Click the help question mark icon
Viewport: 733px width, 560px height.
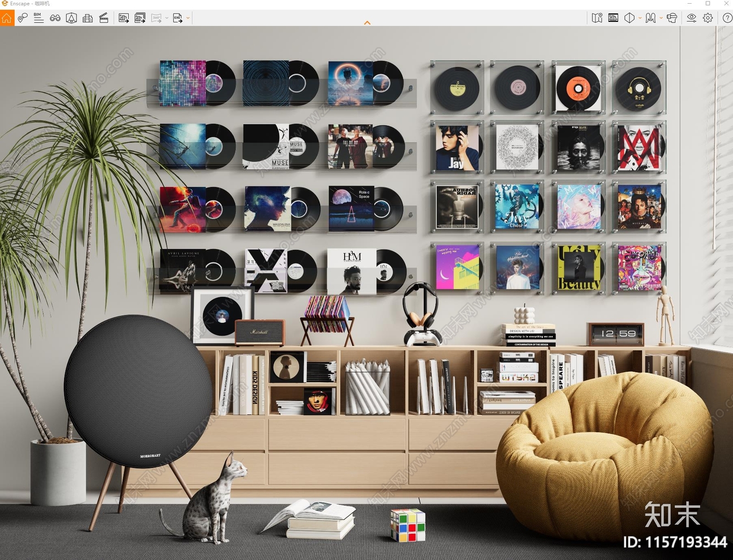(x=727, y=18)
